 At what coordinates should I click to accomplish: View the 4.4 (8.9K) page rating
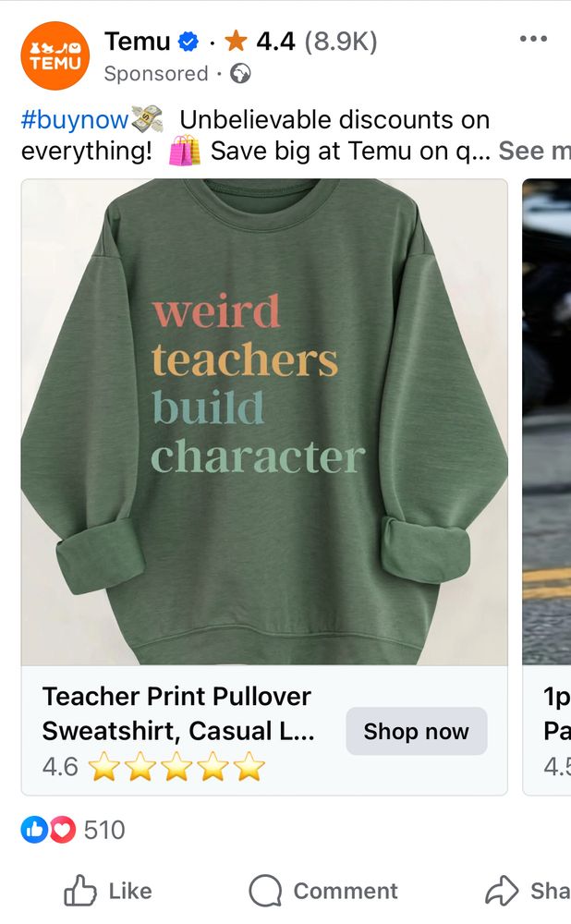pyautogui.click(x=316, y=42)
